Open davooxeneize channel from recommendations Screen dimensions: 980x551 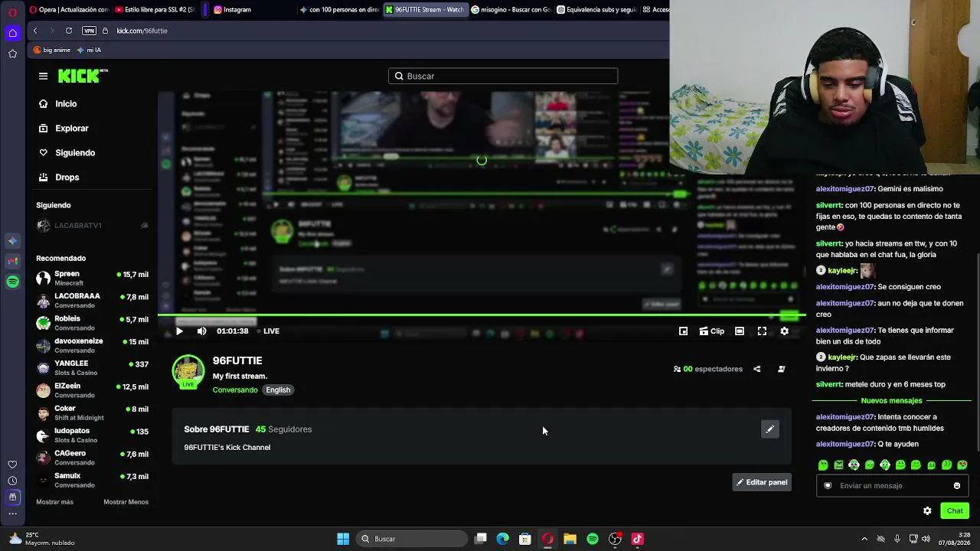point(93,346)
